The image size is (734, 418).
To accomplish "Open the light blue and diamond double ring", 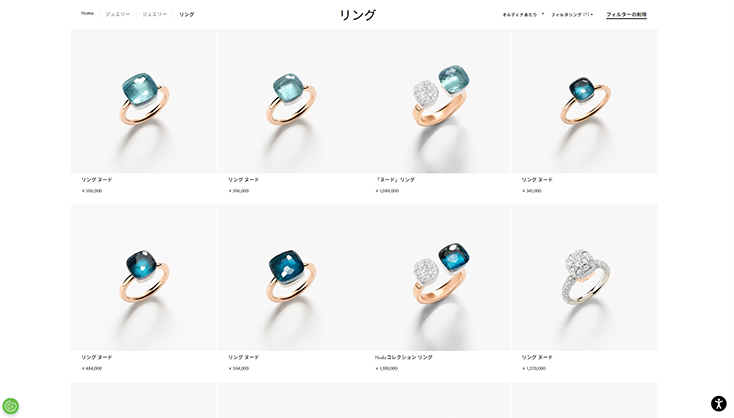I will pyautogui.click(x=438, y=101).
